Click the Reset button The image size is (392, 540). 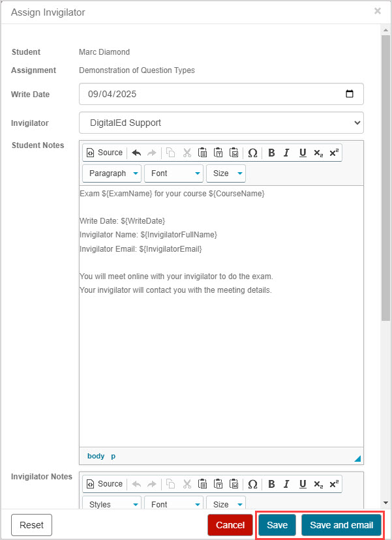[x=31, y=525]
